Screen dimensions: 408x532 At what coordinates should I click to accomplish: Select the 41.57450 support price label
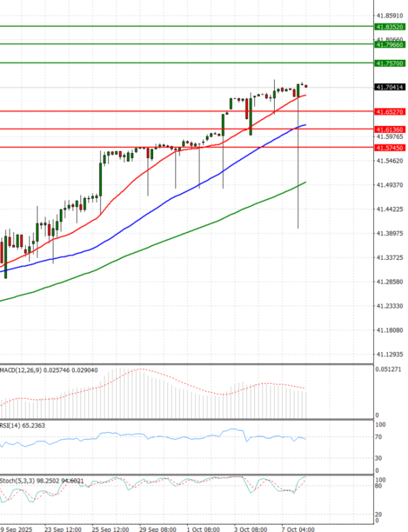point(390,147)
